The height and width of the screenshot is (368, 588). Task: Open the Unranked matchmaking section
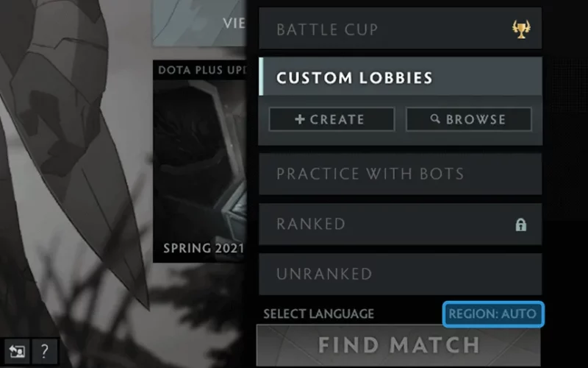click(400, 274)
